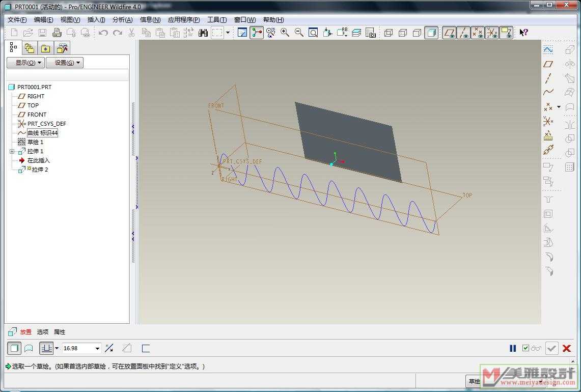The width and height of the screenshot is (581, 392).
Task: Open the 工具(T) menu
Action: (x=217, y=20)
